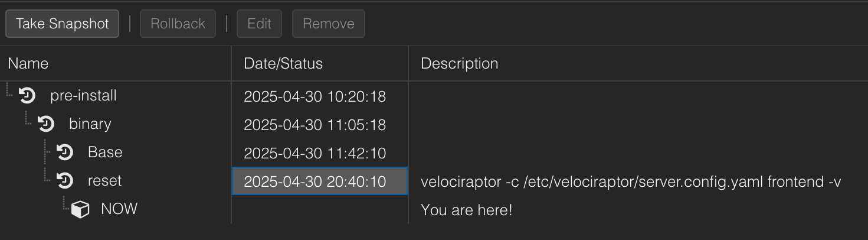Click the binary snapshot history icon

46,124
